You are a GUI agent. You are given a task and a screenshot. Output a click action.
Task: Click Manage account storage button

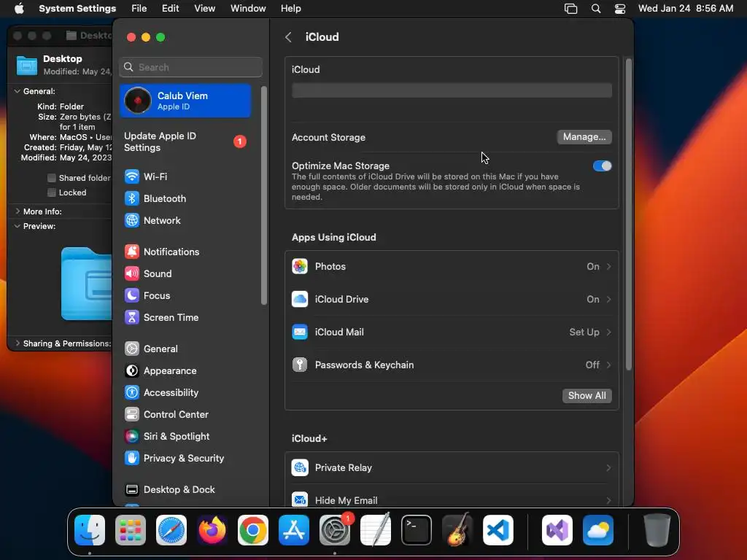[x=584, y=137]
